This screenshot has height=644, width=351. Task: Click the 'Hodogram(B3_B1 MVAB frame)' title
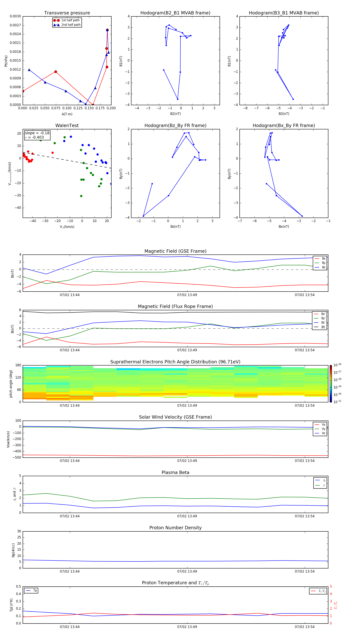pos(284,13)
